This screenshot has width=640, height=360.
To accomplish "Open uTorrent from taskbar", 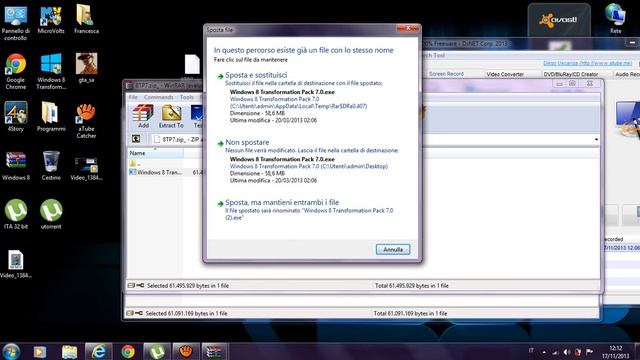I will point(157,351).
